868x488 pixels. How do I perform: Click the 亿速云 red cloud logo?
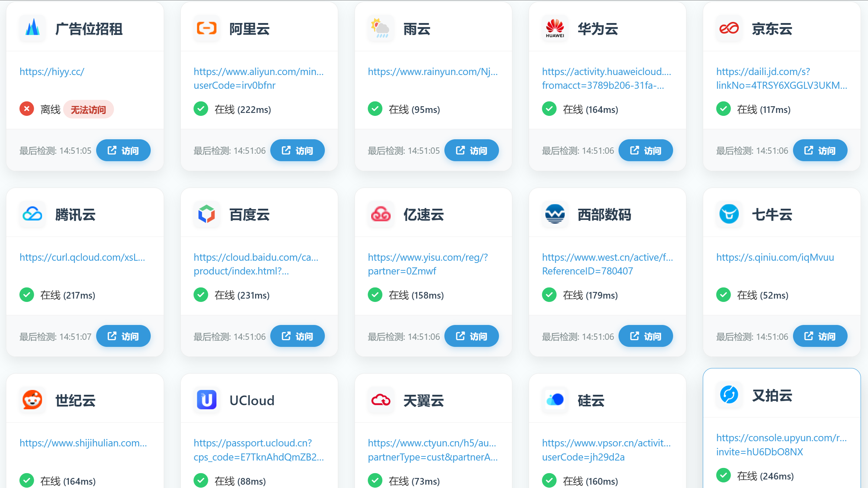(381, 214)
